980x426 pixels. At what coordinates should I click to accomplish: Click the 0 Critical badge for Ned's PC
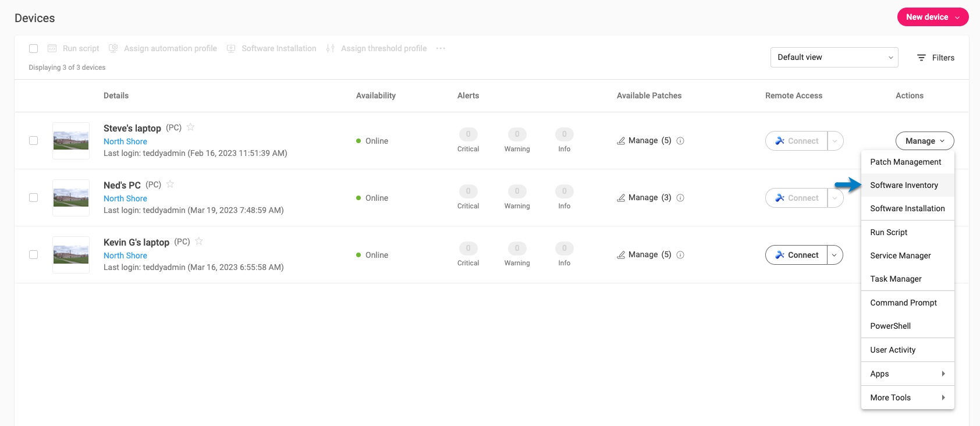tap(468, 191)
